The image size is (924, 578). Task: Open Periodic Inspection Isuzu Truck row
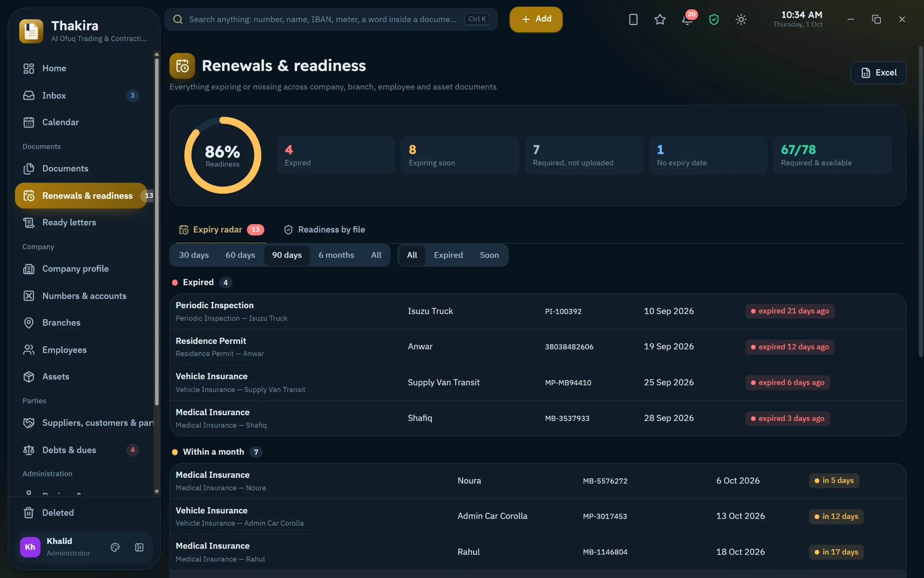538,312
